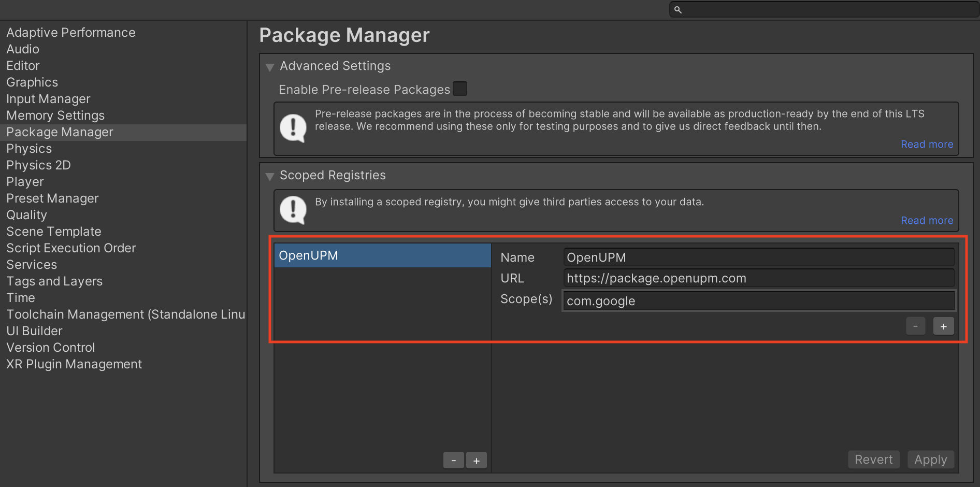Navigate to Physics 2D settings
Image resolution: width=980 pixels, height=487 pixels.
pos(38,165)
